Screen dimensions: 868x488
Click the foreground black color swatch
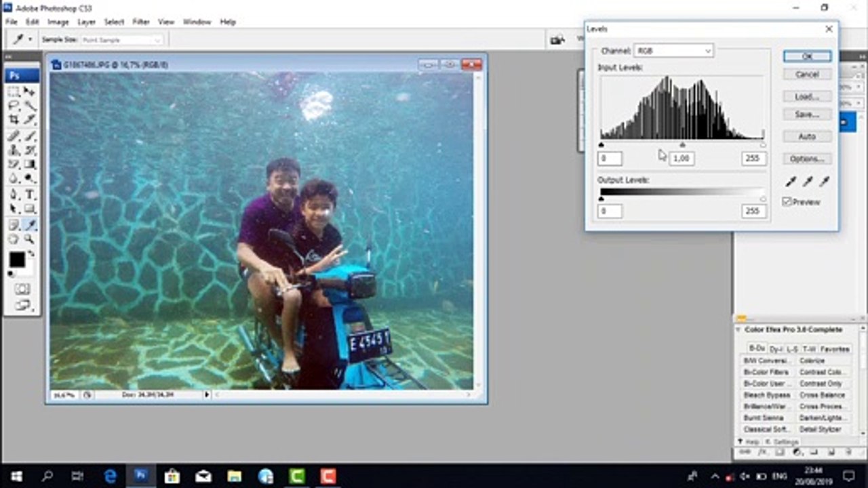click(x=17, y=260)
